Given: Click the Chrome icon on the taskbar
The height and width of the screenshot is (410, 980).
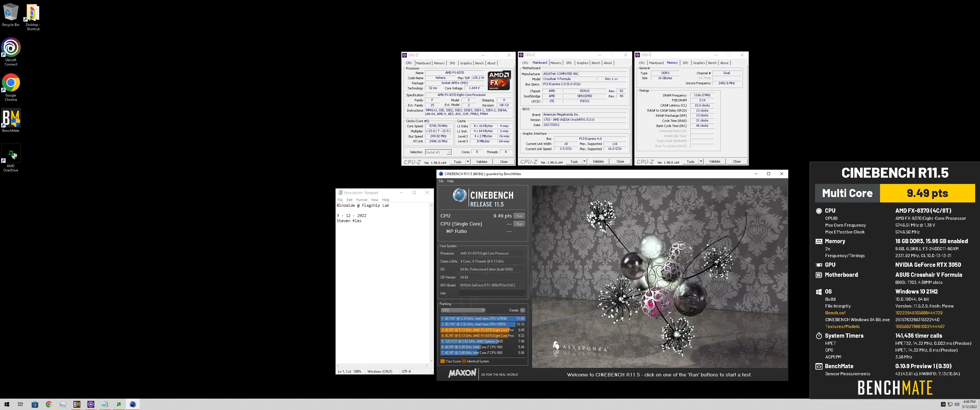Looking at the screenshot, I should 49,404.
